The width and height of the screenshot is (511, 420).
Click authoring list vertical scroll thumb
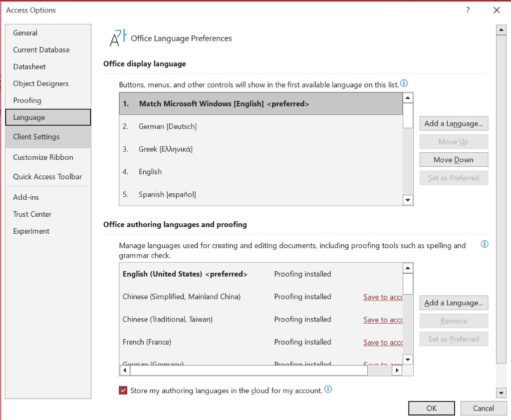[x=408, y=284]
